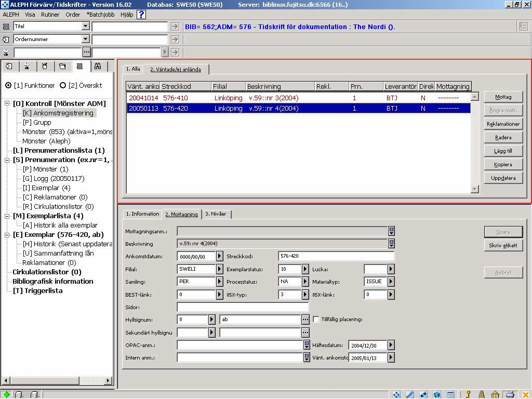Click the orange X icon in status bar

tap(525, 395)
